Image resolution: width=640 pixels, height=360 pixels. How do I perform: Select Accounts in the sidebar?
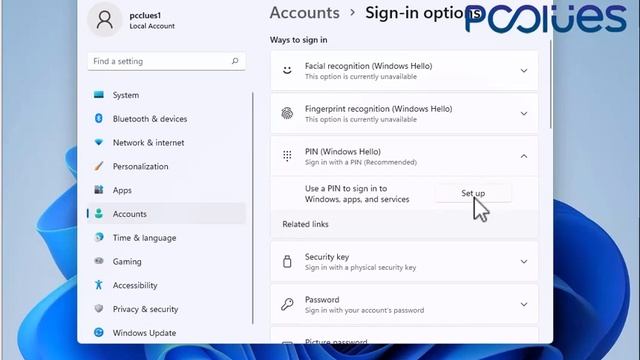click(x=167, y=213)
